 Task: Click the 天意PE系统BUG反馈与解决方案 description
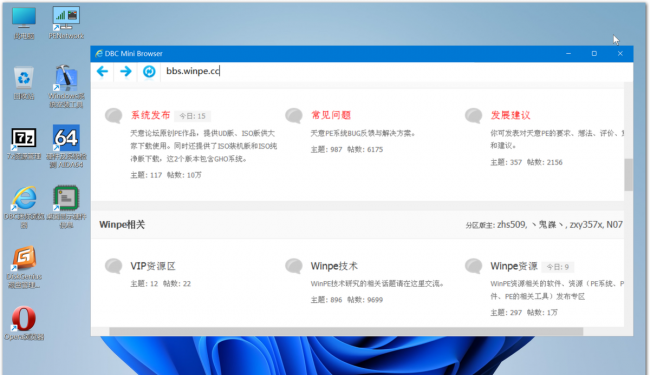(363, 133)
